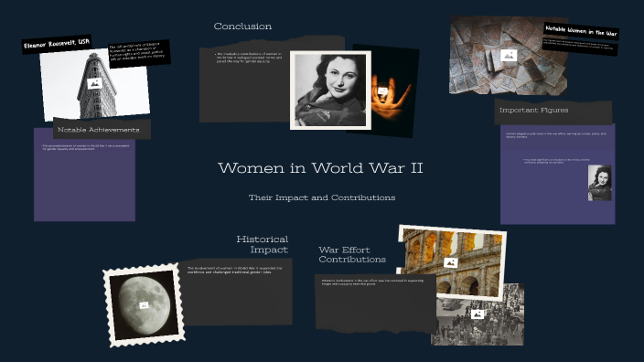Select the main title "Women in World War II"

tap(320, 168)
